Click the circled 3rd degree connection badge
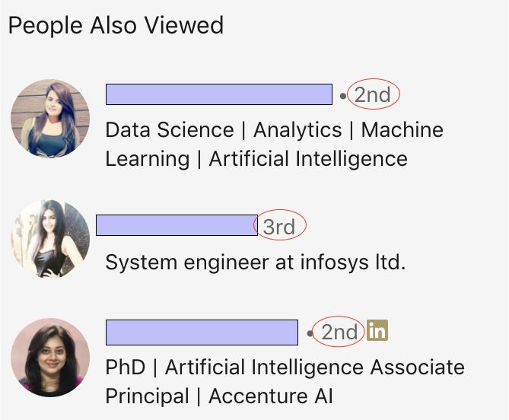This screenshot has height=420, width=509. pyautogui.click(x=279, y=227)
